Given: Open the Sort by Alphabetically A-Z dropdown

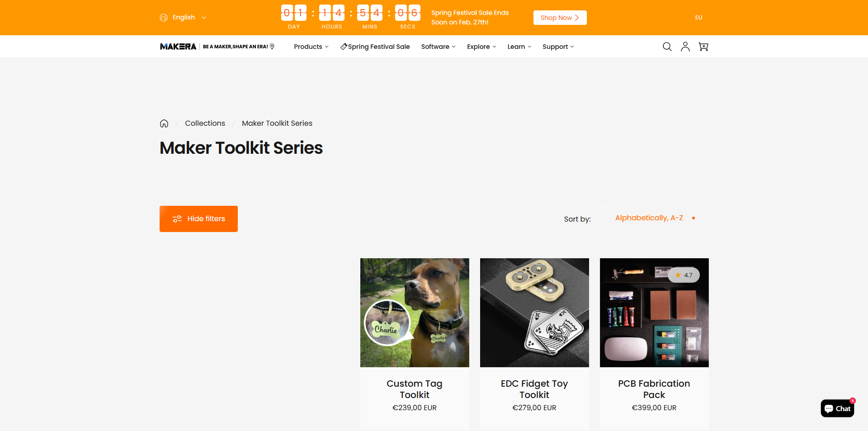Looking at the screenshot, I should pyautogui.click(x=654, y=218).
